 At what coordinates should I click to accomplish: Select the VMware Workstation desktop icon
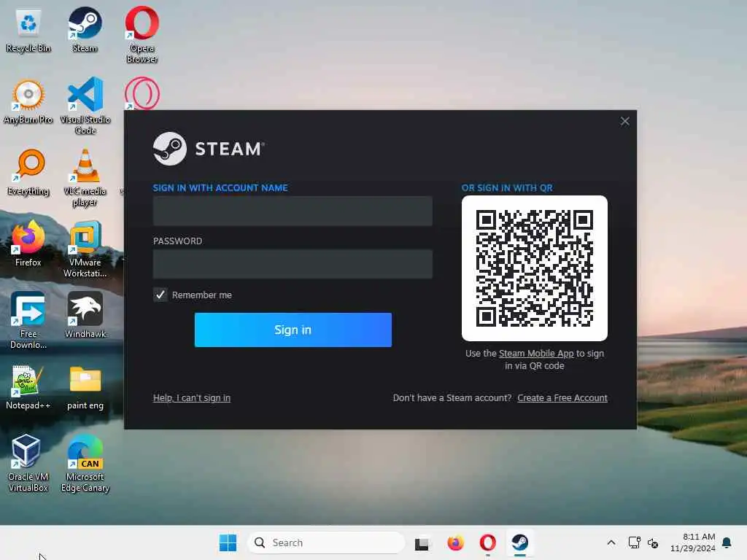click(x=85, y=249)
